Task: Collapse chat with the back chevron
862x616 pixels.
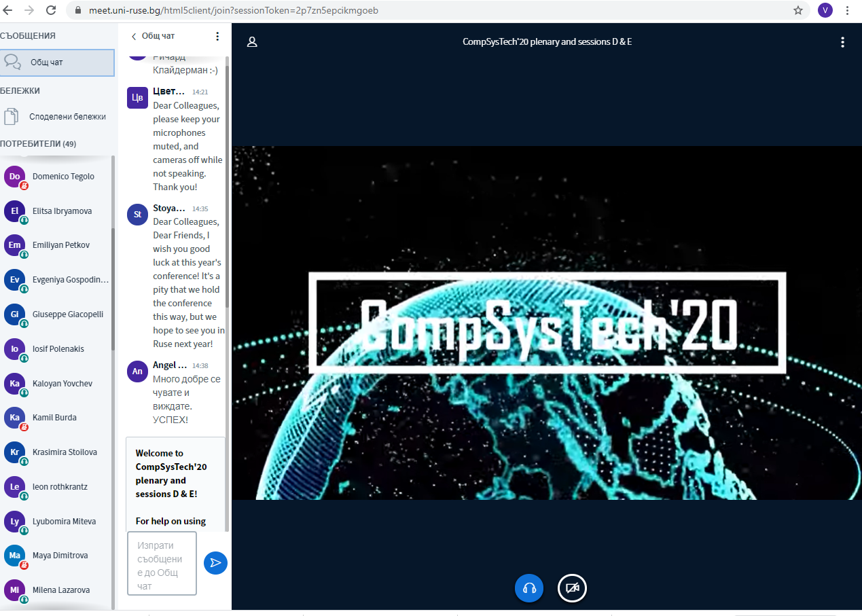Action: pos(134,36)
